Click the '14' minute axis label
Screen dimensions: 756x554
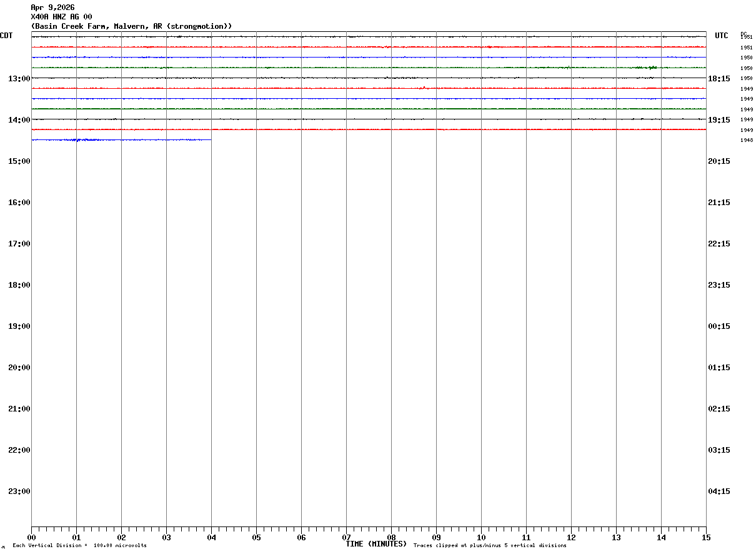click(x=661, y=537)
